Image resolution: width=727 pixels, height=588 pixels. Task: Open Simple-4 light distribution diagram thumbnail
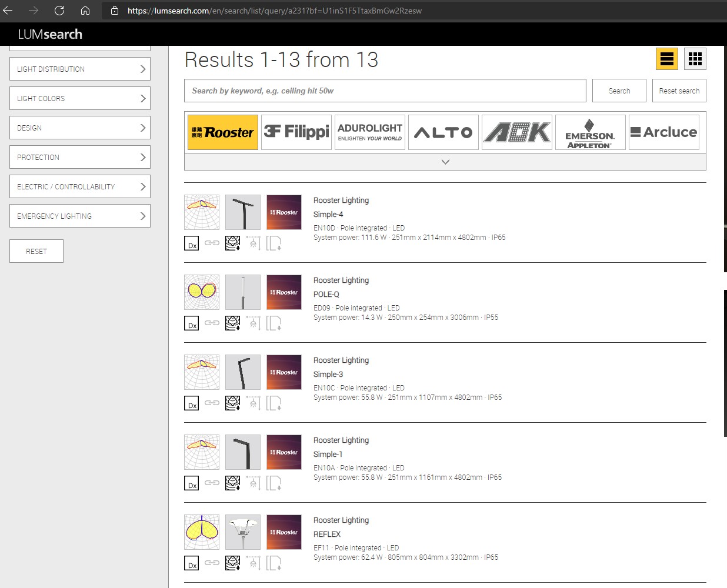point(202,212)
